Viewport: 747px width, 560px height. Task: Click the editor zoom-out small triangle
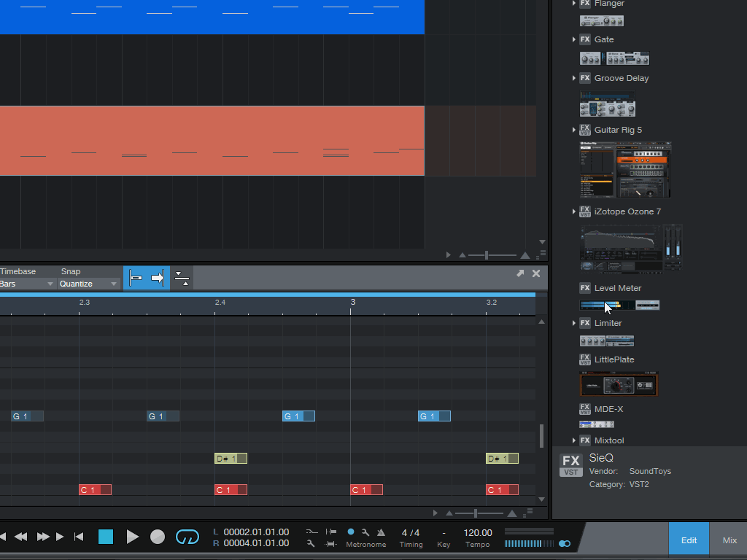(x=449, y=513)
